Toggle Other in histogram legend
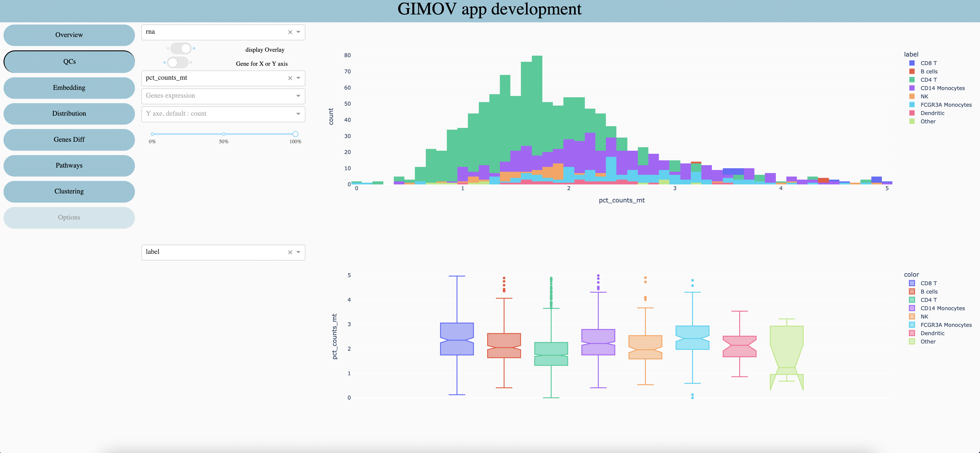 coord(923,122)
